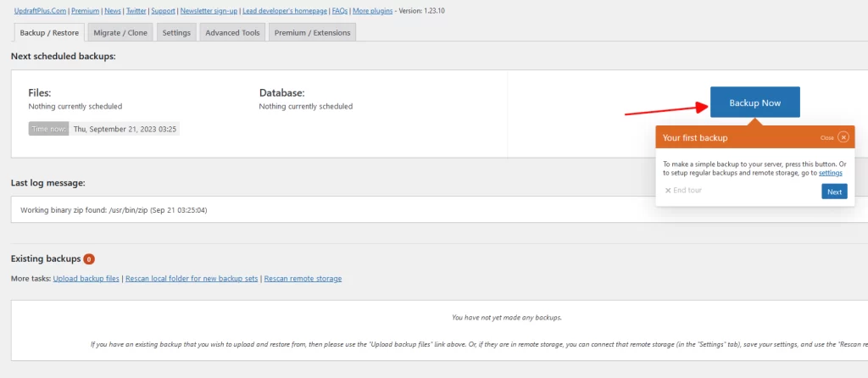This screenshot has height=378, width=868.
Task: Open the Newsletter sign-up link
Action: [x=209, y=10]
